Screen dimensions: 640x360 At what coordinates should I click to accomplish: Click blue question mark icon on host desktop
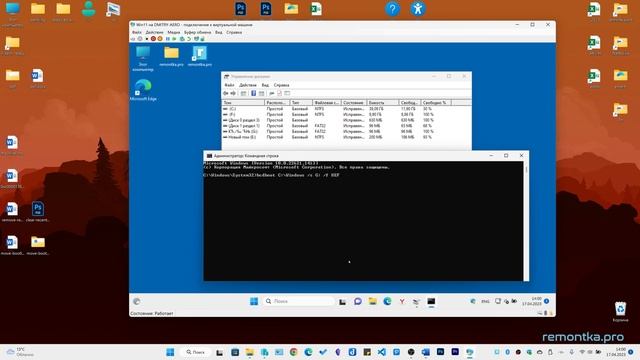tap(392, 9)
